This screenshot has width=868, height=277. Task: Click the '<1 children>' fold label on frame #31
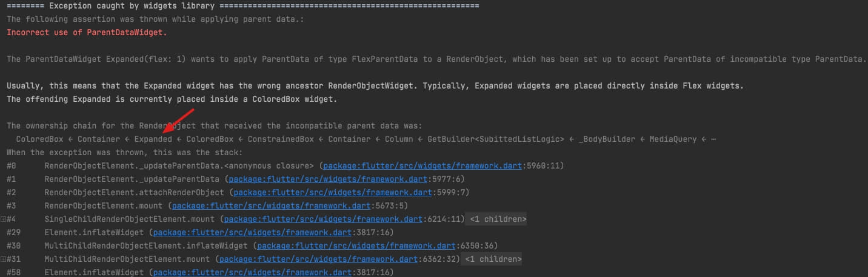point(491,259)
